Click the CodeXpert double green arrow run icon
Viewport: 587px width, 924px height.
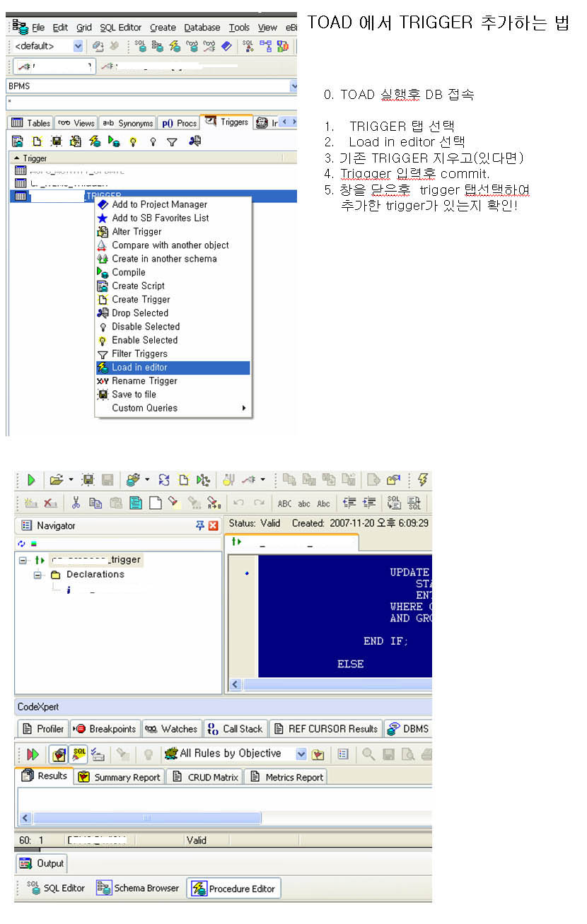(x=33, y=754)
